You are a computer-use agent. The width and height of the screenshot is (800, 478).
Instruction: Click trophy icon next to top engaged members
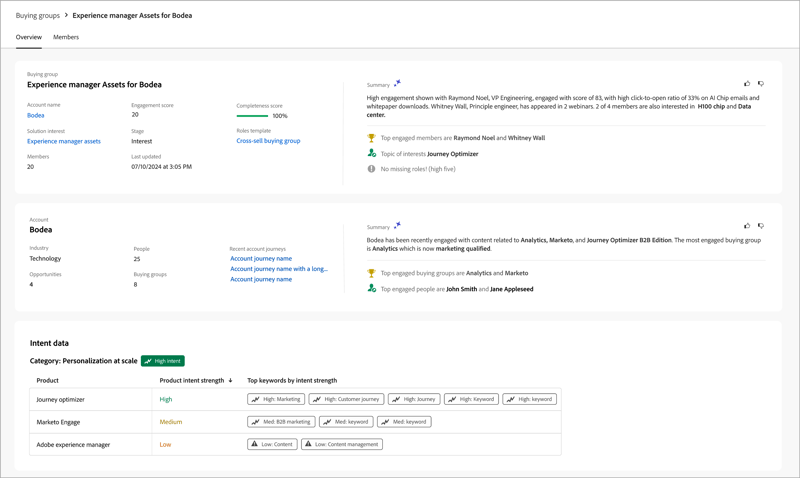371,138
